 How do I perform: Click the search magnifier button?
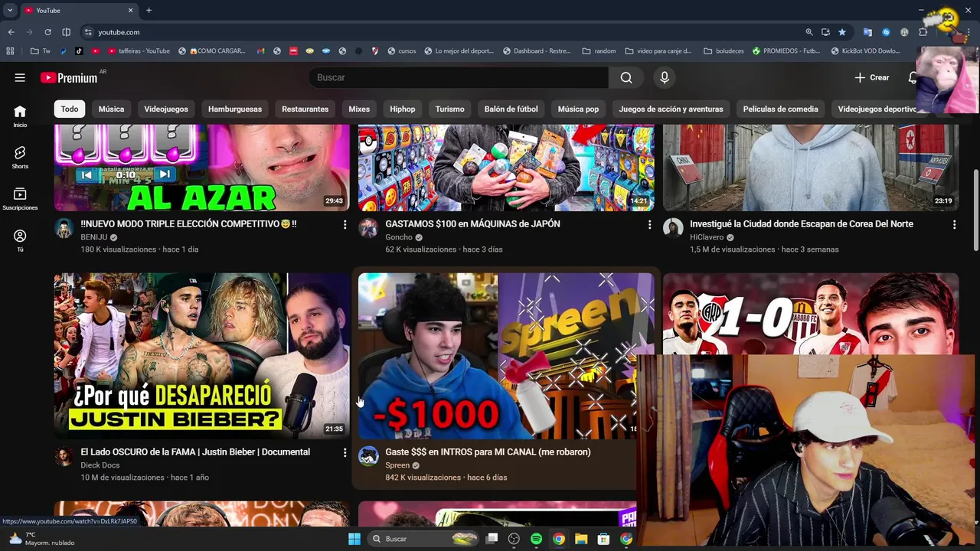[626, 77]
